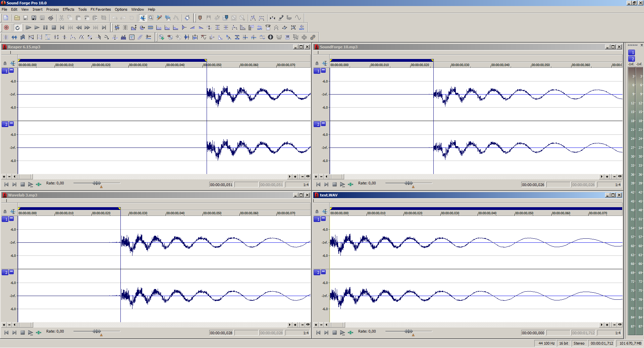This screenshot has width=644, height=348.
Task: Open the Options menu
Action: (x=121, y=9)
